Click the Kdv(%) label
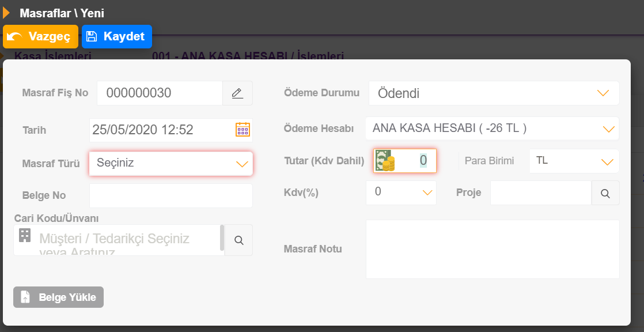Screen dimensions: 644x332 (x=301, y=193)
